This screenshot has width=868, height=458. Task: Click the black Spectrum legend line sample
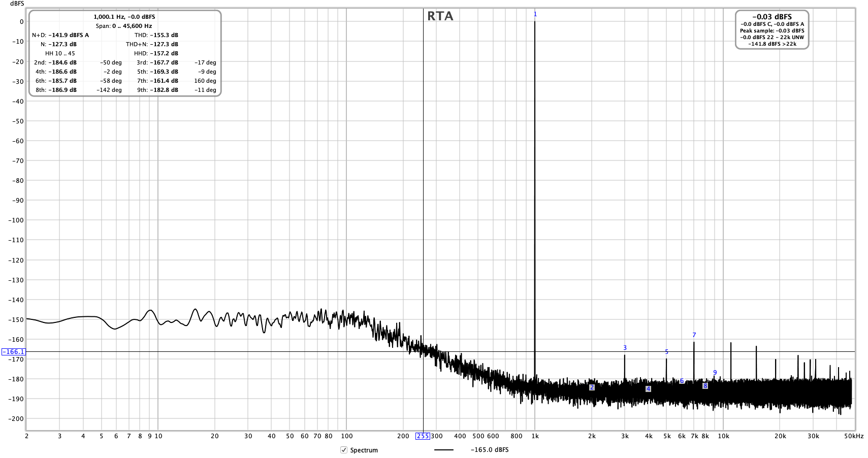[x=444, y=450]
